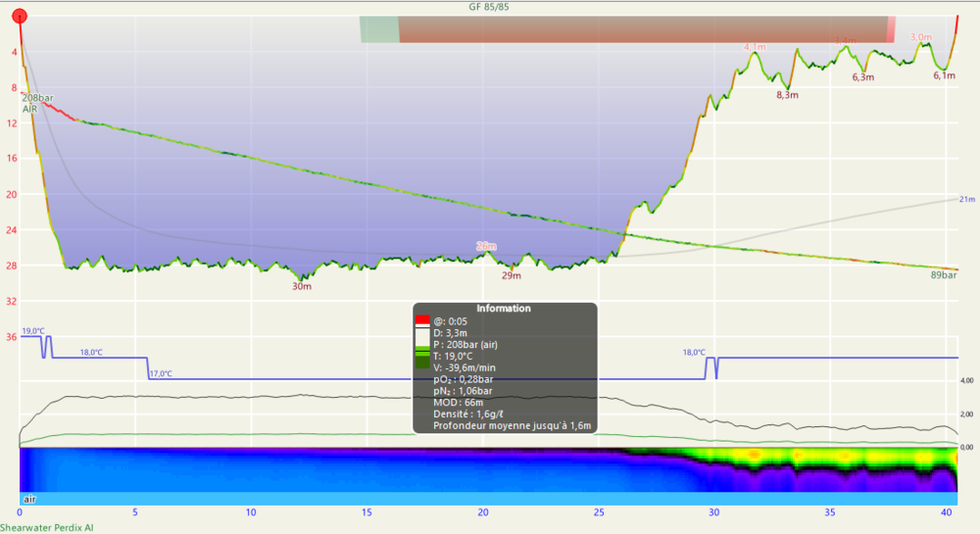This screenshot has width=980, height=534.
Task: Click depth axis label 24
Action: pyautogui.click(x=12, y=230)
